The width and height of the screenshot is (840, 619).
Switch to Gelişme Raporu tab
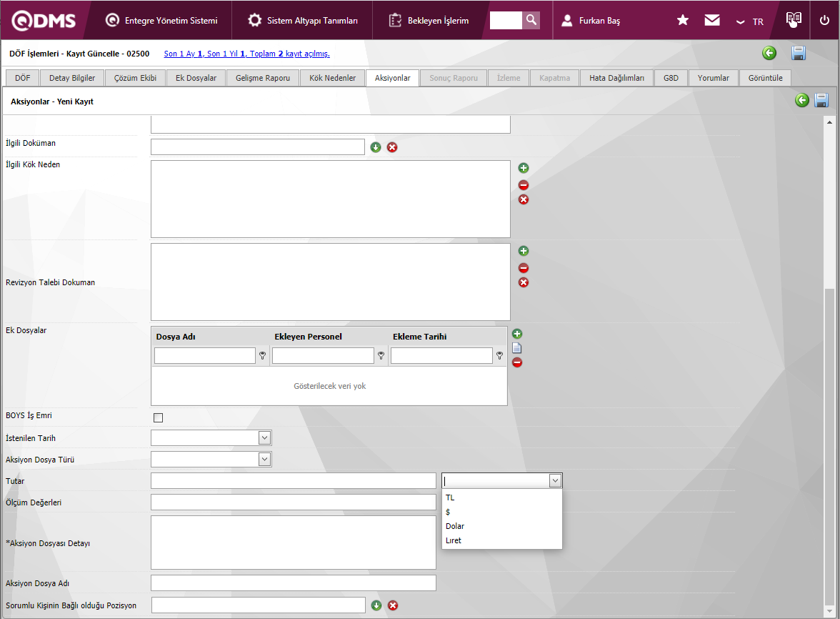coord(263,78)
